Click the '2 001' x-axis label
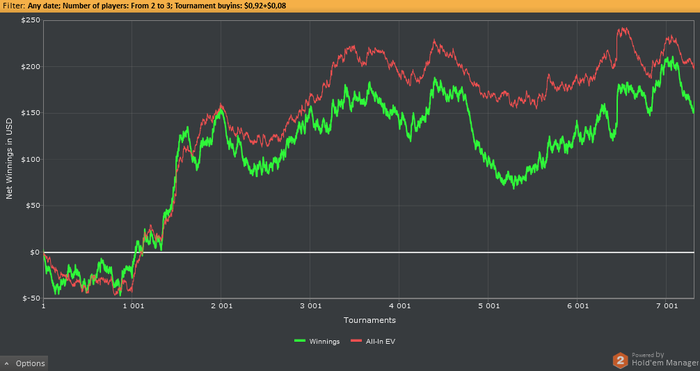 [x=221, y=306]
